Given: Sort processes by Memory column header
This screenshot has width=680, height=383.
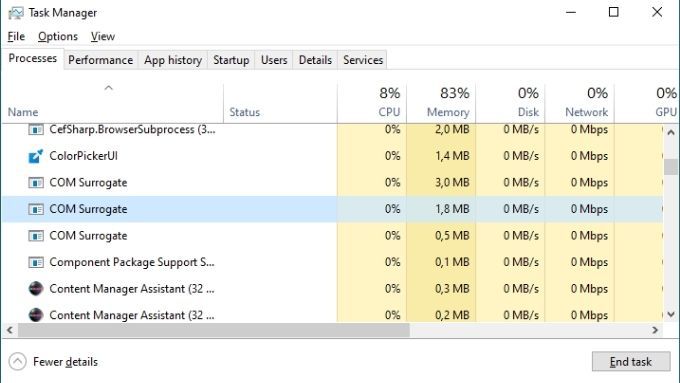Looking at the screenshot, I should 441,102.
